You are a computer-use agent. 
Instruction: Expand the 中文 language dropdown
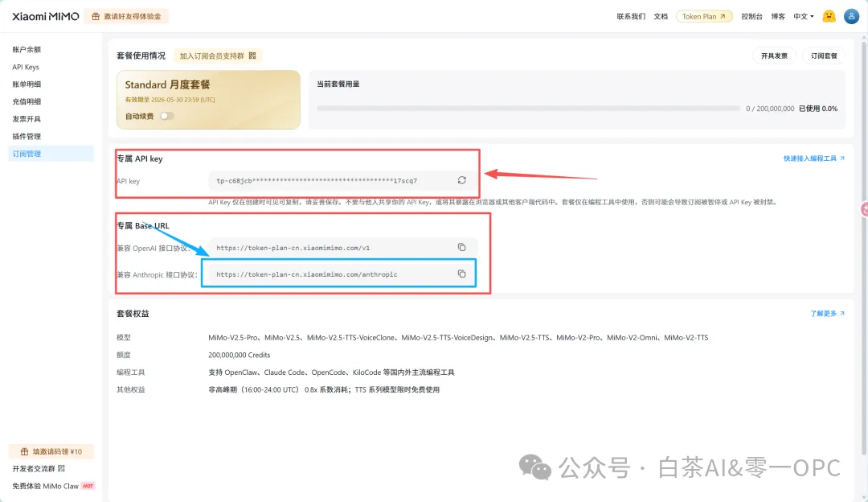click(804, 17)
